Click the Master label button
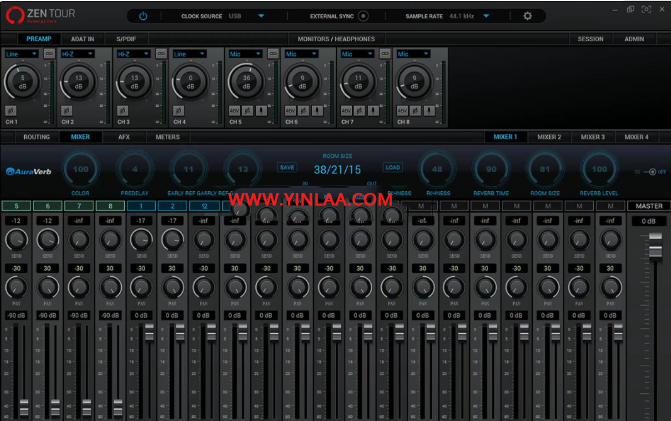Image resolution: width=671 pixels, height=421 pixels. coord(649,206)
